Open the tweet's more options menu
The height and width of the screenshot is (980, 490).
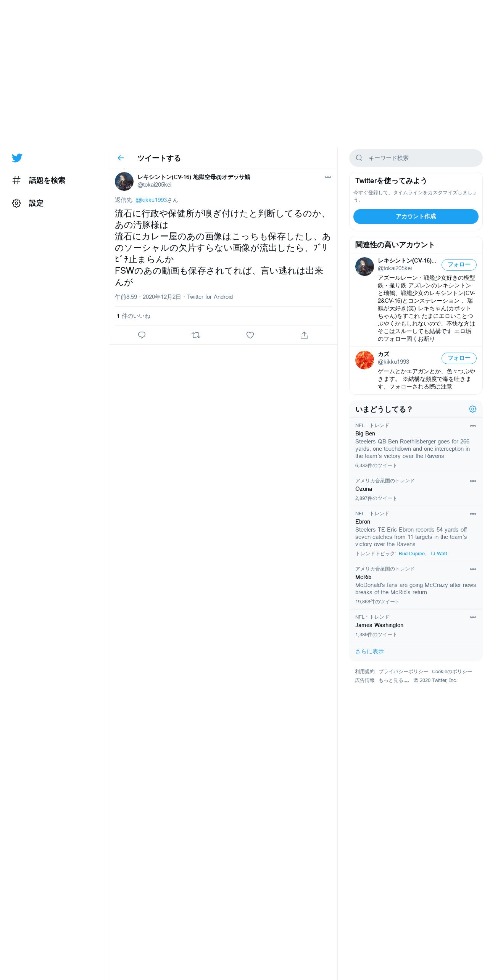(x=328, y=177)
